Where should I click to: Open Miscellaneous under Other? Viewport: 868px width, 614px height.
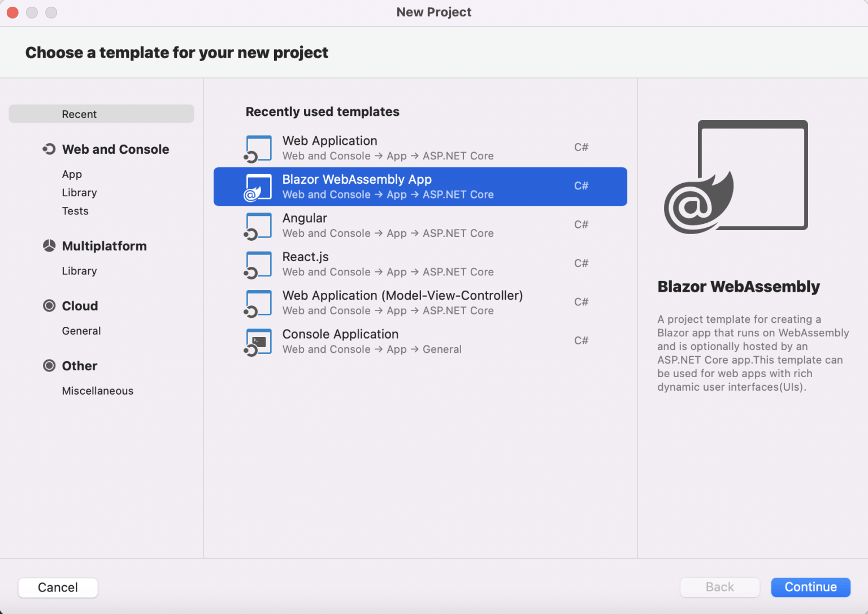[x=98, y=391]
